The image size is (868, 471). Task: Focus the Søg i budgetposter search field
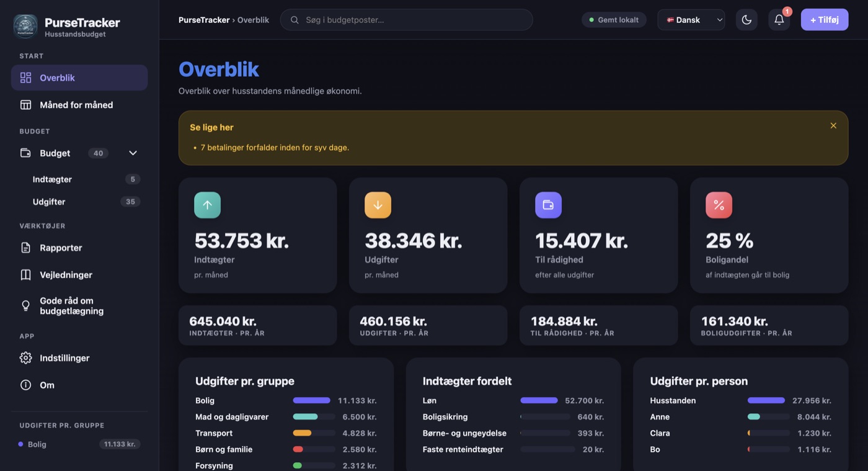pyautogui.click(x=407, y=20)
